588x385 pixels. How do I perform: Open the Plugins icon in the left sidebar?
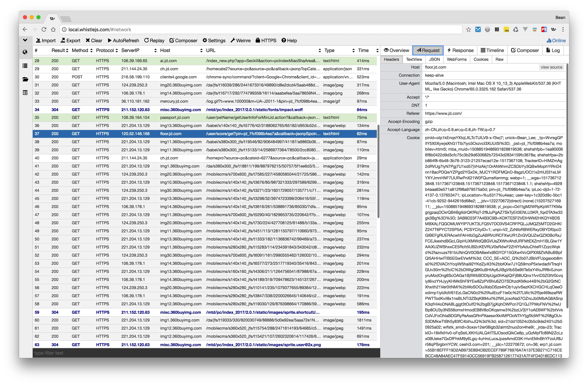pyautogui.click(x=25, y=93)
